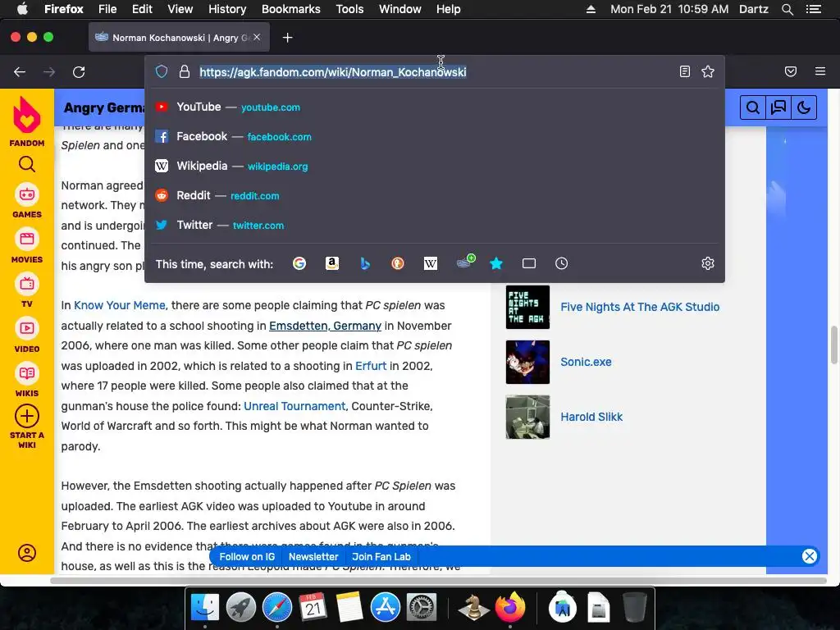Click Follow on IG button

(x=247, y=557)
